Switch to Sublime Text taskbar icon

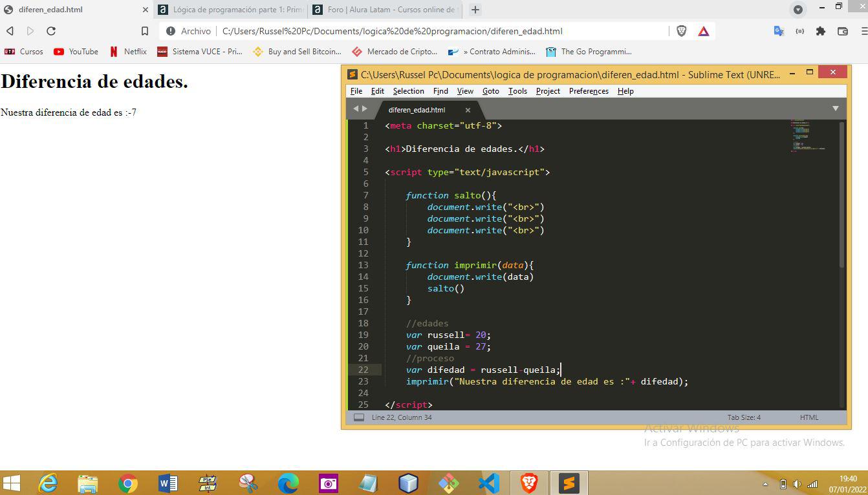tap(569, 483)
